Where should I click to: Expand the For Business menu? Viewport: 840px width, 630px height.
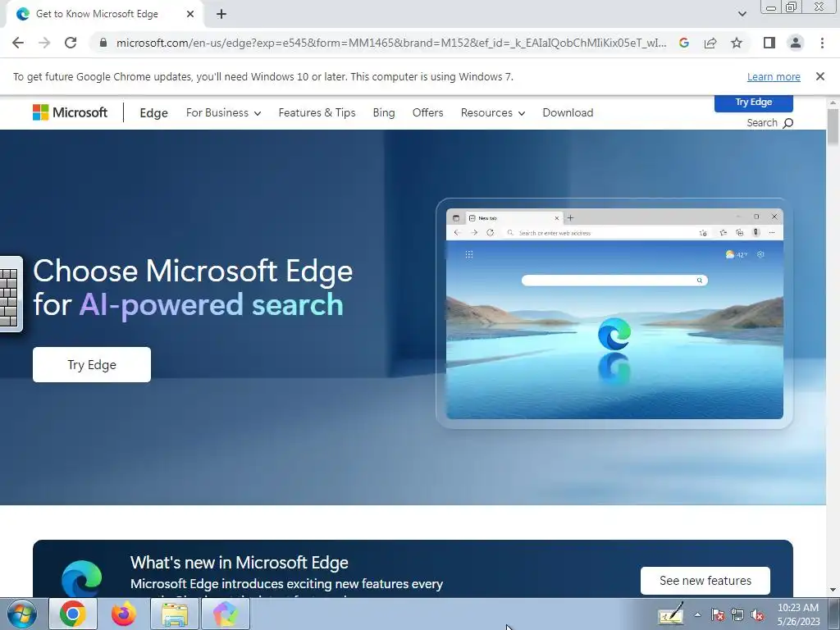pyautogui.click(x=223, y=112)
